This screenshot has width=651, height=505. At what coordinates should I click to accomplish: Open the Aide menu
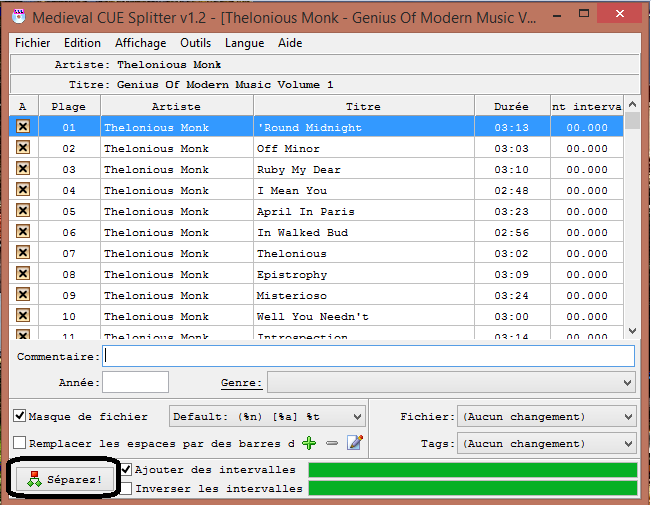290,43
